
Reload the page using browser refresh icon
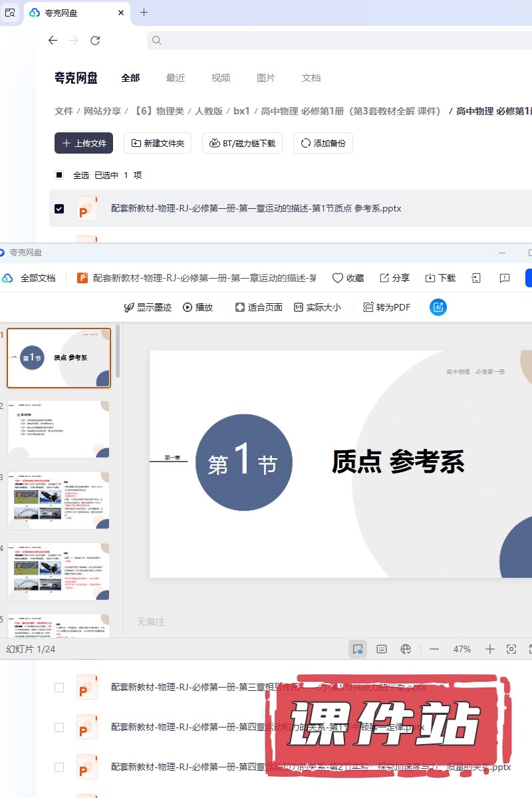click(x=95, y=41)
